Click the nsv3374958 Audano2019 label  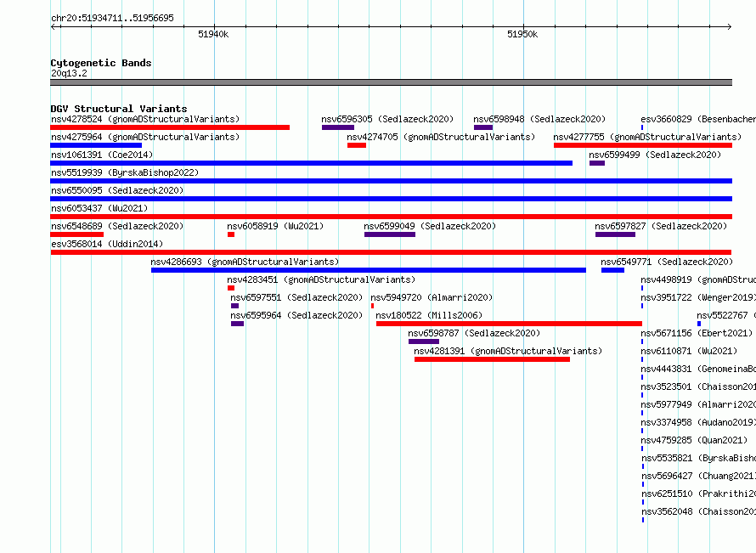click(698, 422)
